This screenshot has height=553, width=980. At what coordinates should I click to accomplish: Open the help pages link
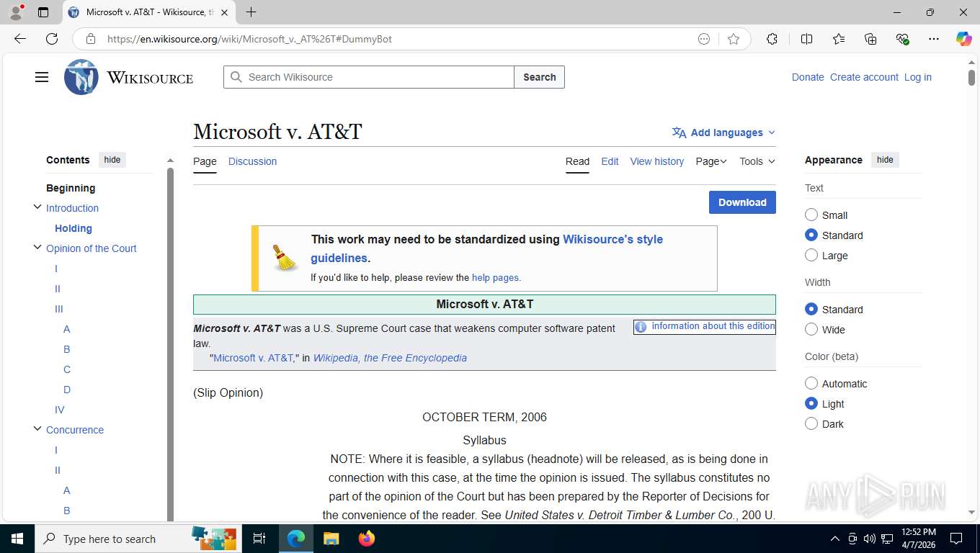(x=495, y=277)
